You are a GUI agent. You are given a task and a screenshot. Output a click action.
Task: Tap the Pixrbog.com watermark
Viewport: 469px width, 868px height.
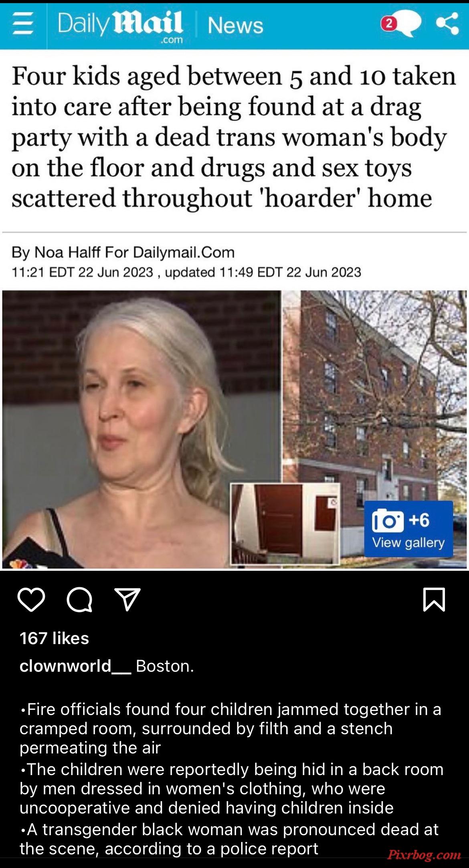coord(423,856)
